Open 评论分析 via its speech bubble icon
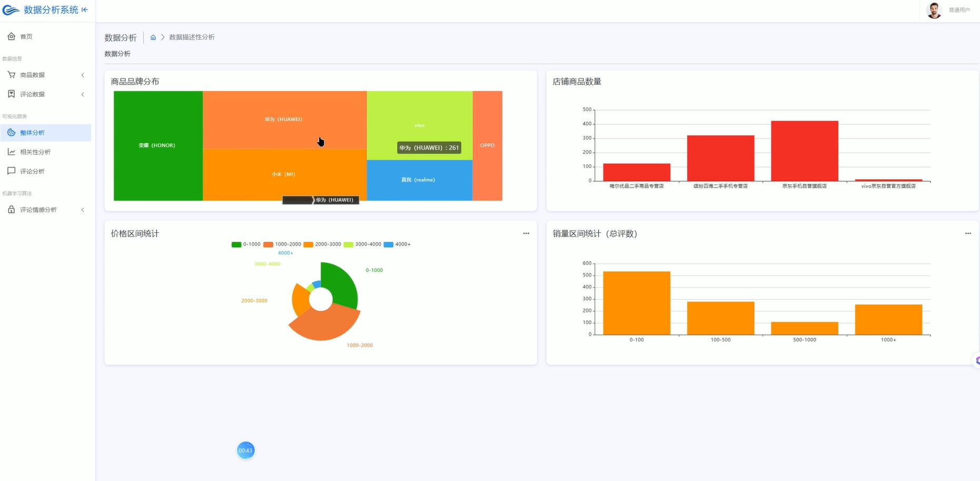 [x=12, y=171]
